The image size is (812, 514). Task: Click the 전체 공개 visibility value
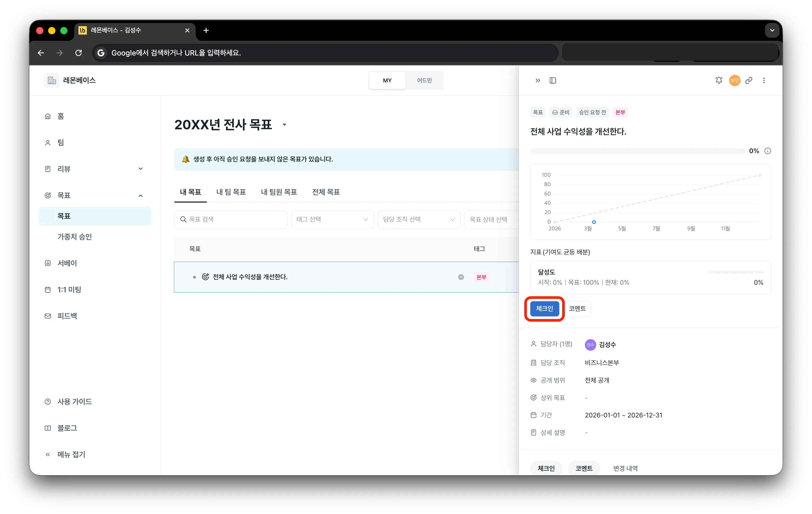(x=597, y=380)
